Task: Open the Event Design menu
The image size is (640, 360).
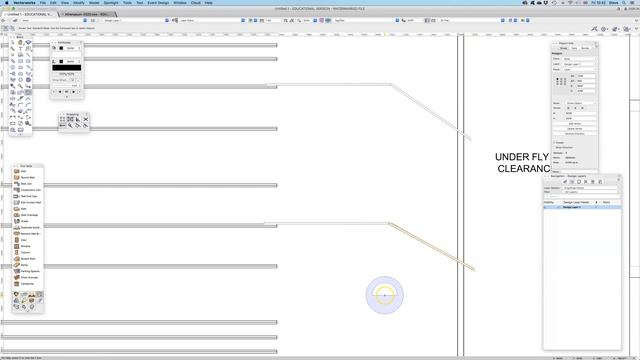Action: 158,2
